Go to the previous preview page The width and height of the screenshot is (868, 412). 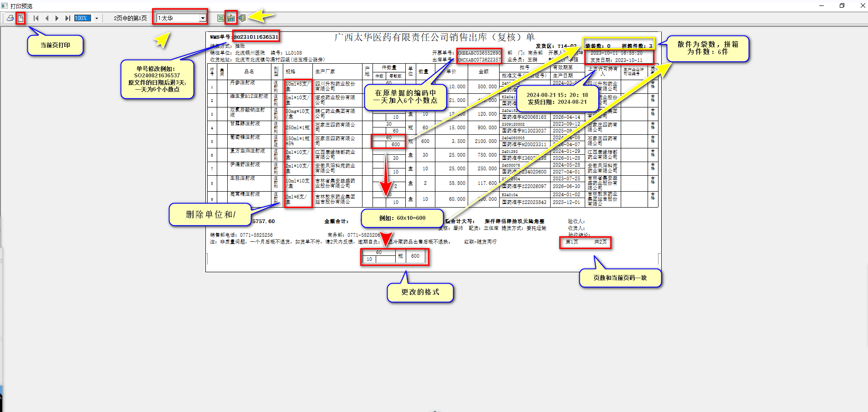47,18
